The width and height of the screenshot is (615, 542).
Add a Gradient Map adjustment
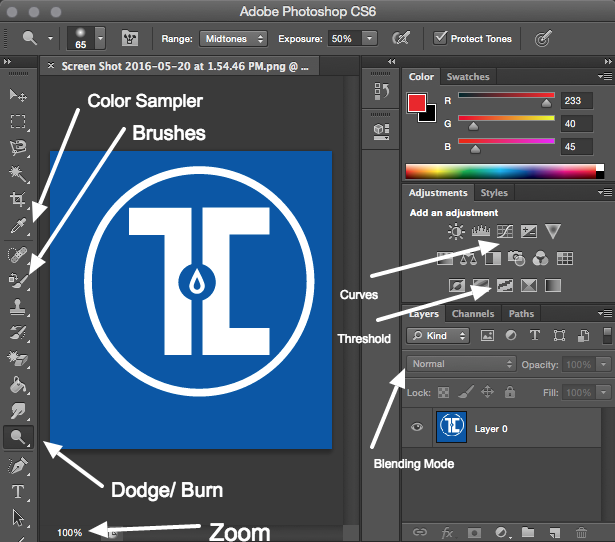point(553,286)
